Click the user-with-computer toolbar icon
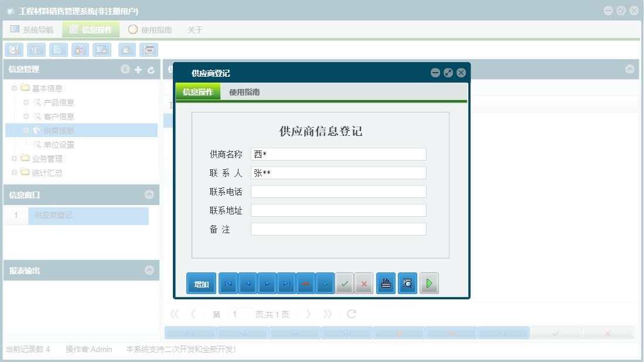 [x=80, y=50]
